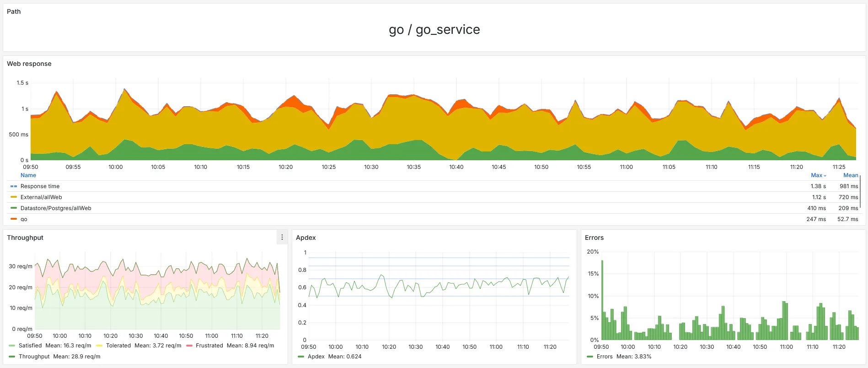The width and height of the screenshot is (868, 368).
Task: Click the 10:00 tick on Web response axis
Action: [x=116, y=167]
